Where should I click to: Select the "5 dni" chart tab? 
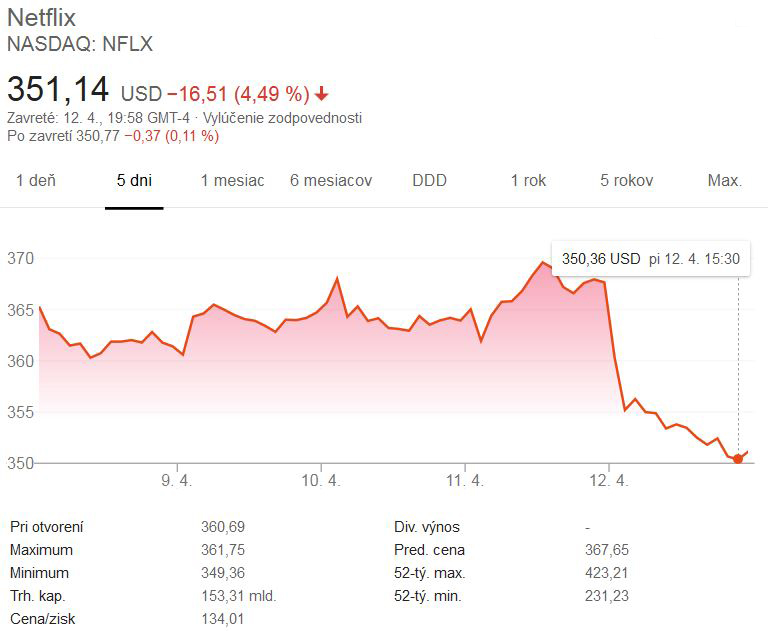click(x=134, y=181)
